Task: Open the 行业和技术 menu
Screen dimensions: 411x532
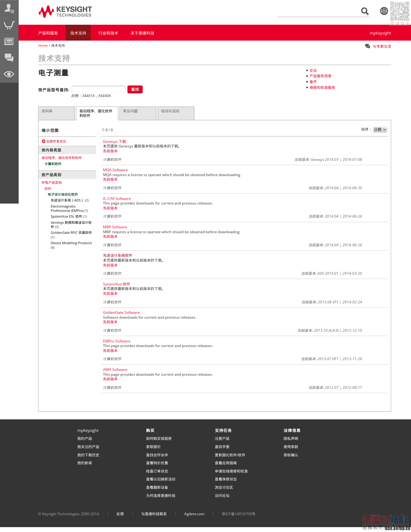Action: click(x=108, y=33)
